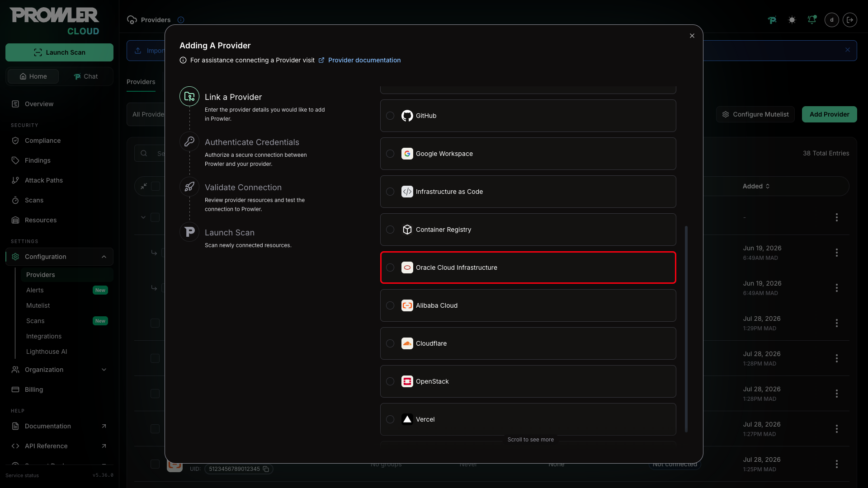Select the GitHub provider radio button
The image size is (868, 488).
[390, 116]
